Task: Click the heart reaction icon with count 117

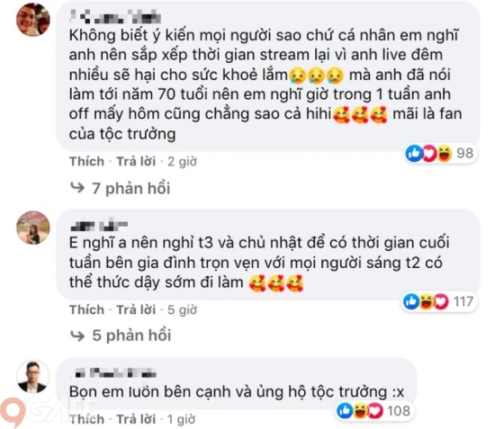Action: (441, 301)
